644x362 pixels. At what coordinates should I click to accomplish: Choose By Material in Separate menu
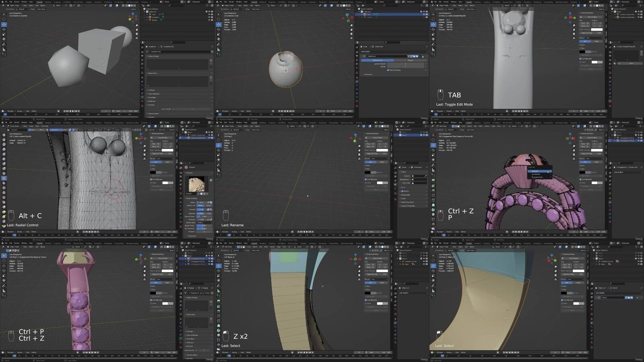(540, 174)
